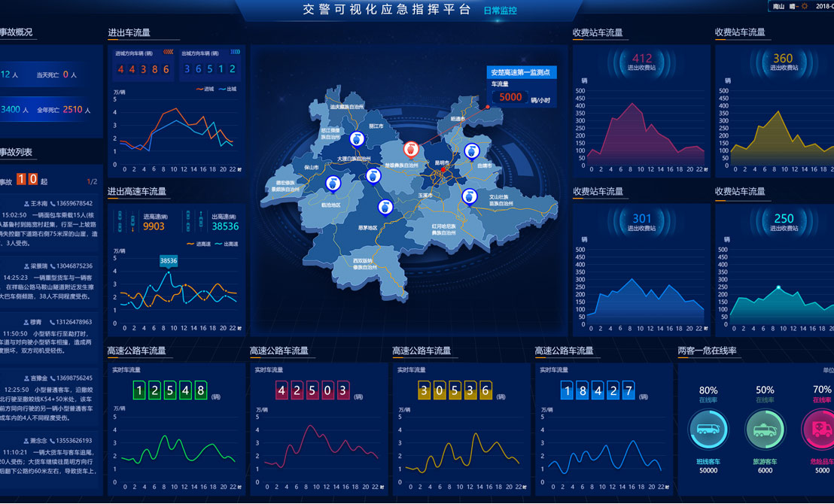Click the red 昆明市 location dot
Viewport: 834px width, 504px height.
click(444, 171)
